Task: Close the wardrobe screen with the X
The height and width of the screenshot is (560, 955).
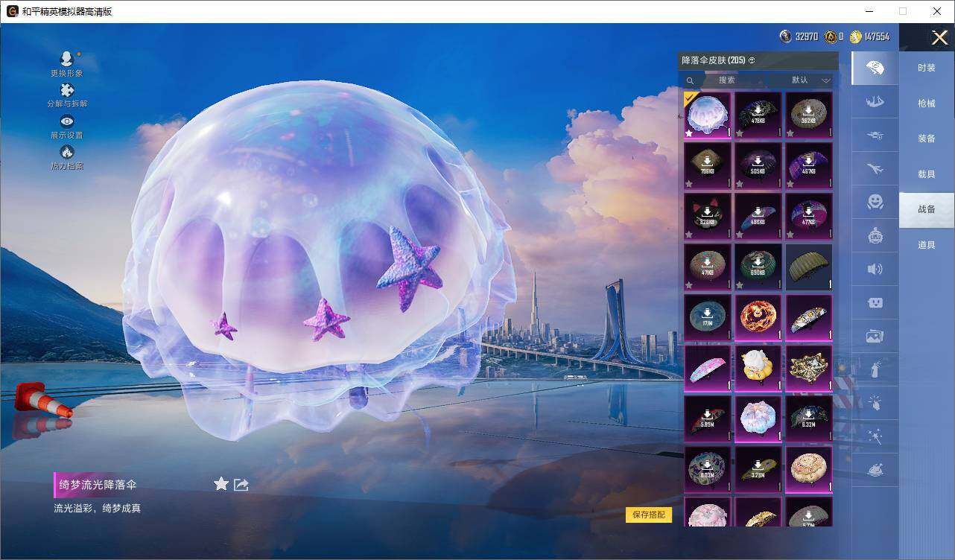Action: coord(939,37)
